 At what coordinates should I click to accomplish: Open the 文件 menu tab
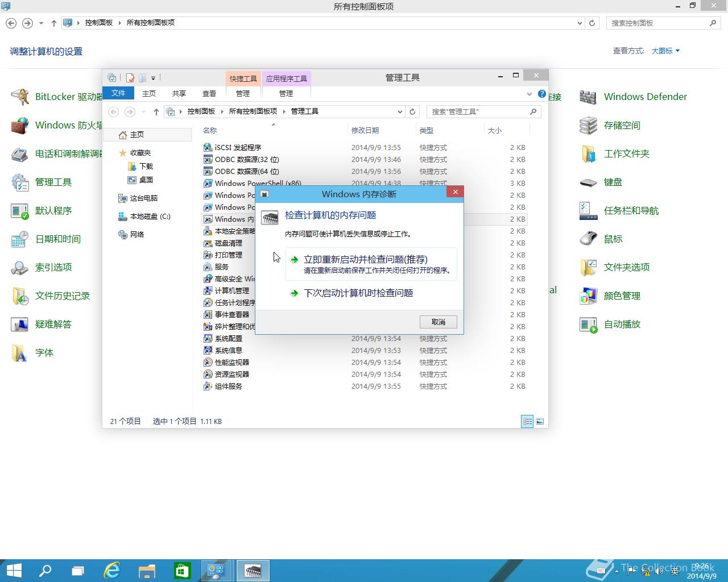click(x=118, y=93)
